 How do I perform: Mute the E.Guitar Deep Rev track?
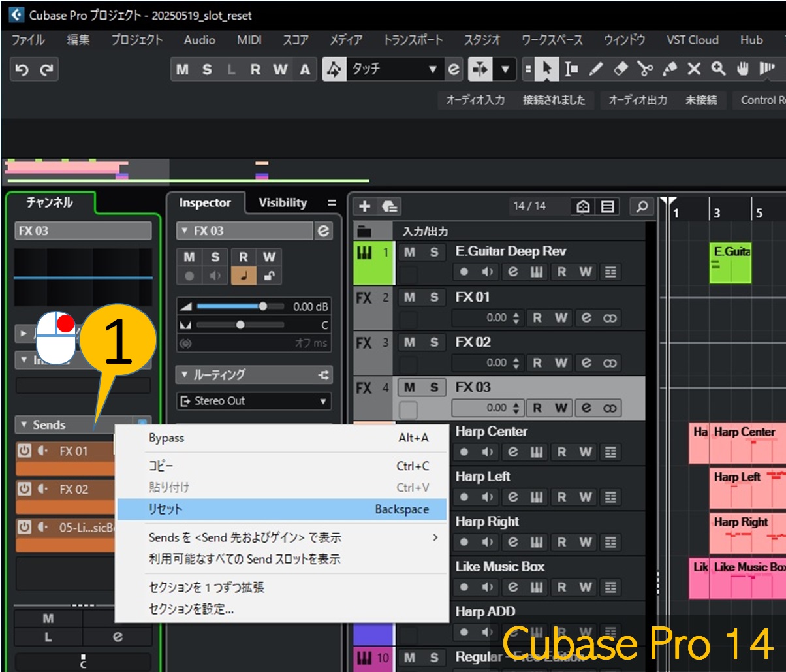pos(409,252)
